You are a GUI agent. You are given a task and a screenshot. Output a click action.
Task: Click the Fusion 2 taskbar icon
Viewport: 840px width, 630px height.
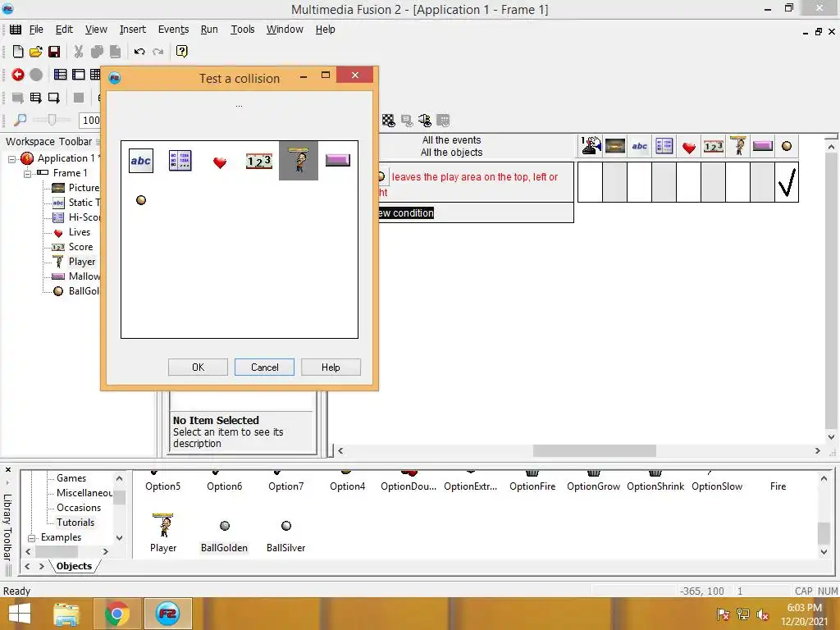[x=167, y=614]
